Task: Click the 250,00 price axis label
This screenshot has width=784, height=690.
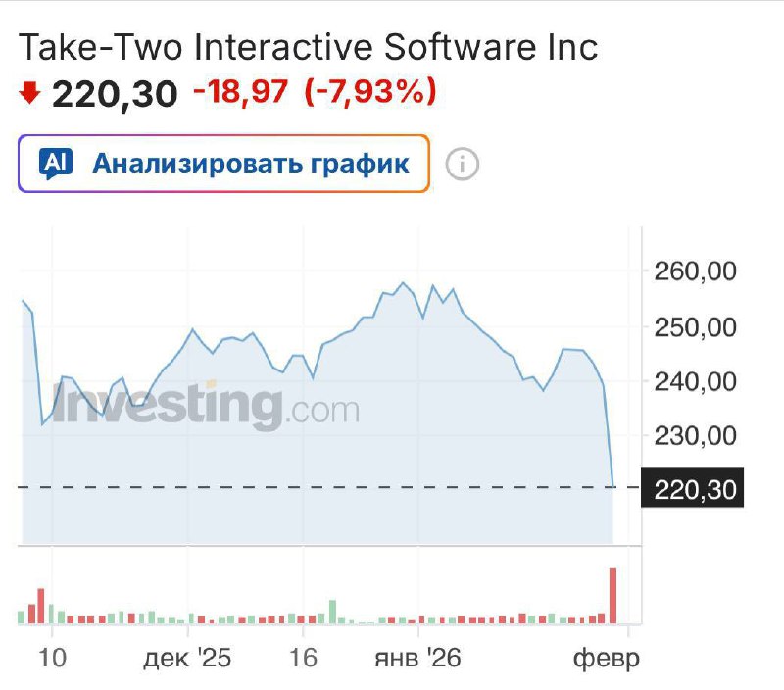Action: coord(693,326)
